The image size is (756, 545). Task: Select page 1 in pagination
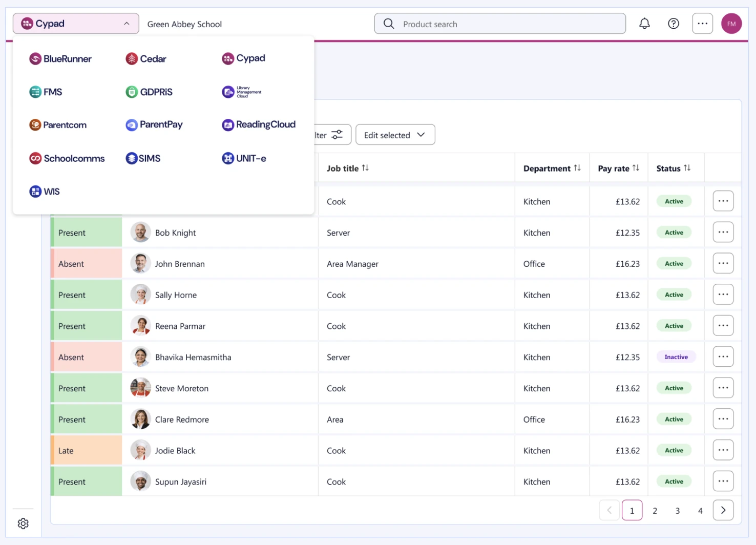tap(632, 510)
